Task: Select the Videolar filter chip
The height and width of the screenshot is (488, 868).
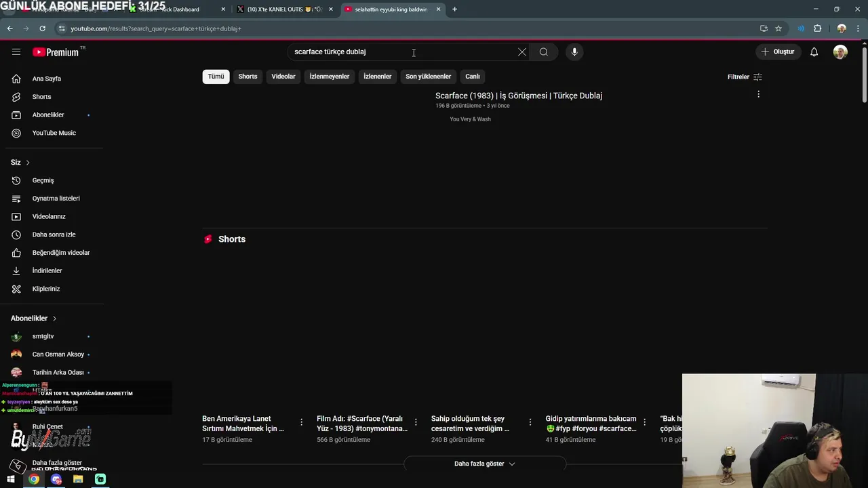Action: [283, 77]
